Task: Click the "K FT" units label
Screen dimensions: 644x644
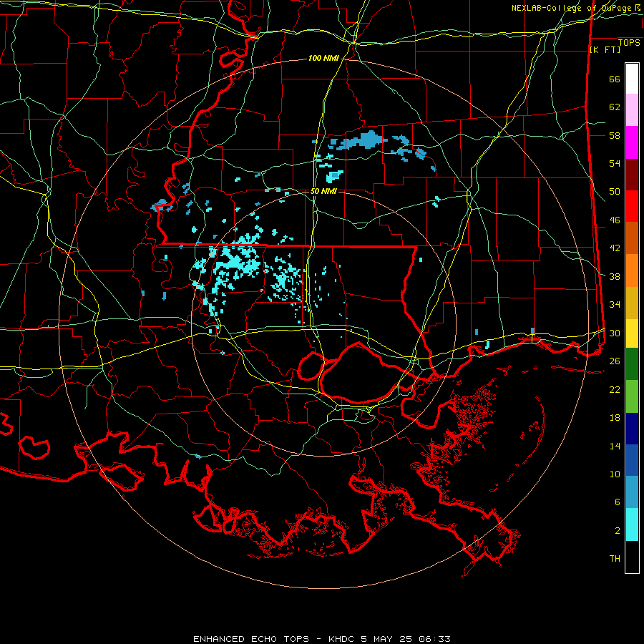Action: (x=605, y=49)
